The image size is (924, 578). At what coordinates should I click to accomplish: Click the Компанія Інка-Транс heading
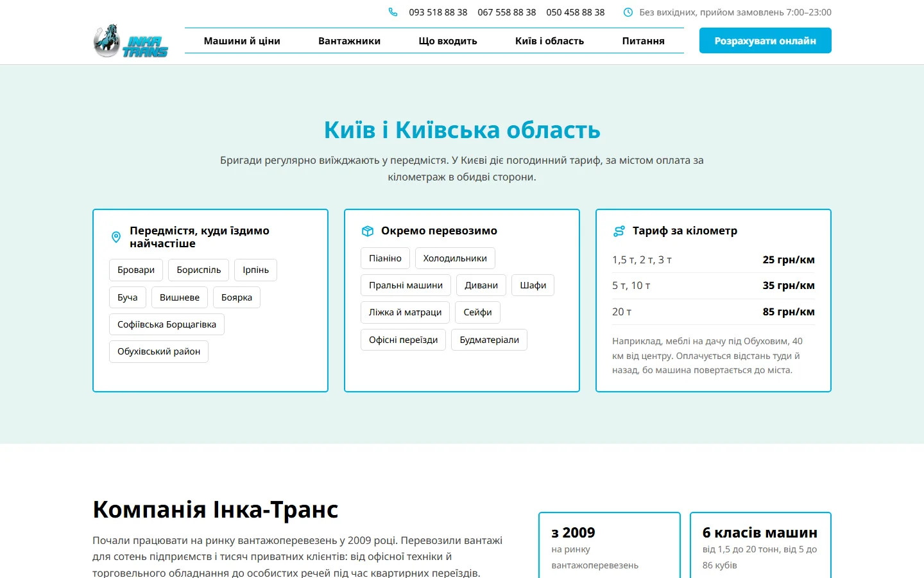[216, 509]
